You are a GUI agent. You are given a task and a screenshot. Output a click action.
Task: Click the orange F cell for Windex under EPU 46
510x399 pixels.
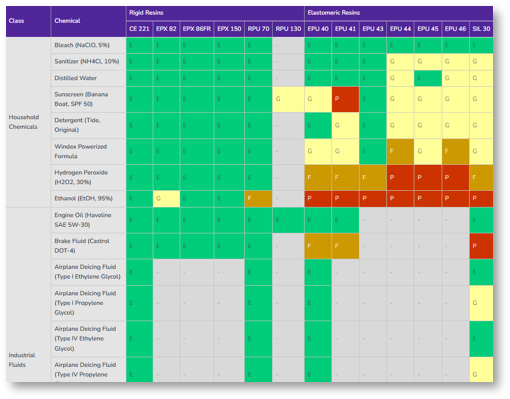click(455, 151)
